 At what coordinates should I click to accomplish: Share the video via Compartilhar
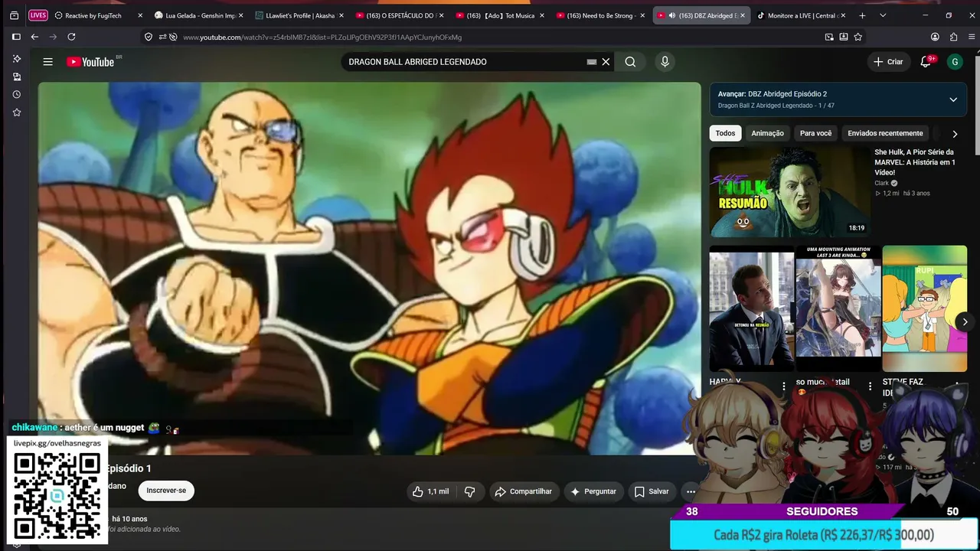(524, 491)
